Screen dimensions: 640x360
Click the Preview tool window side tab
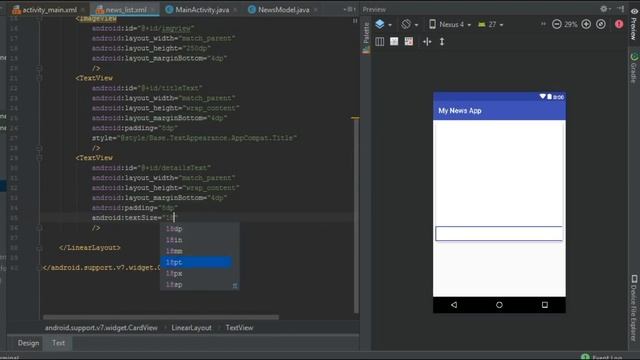pyautogui.click(x=634, y=24)
